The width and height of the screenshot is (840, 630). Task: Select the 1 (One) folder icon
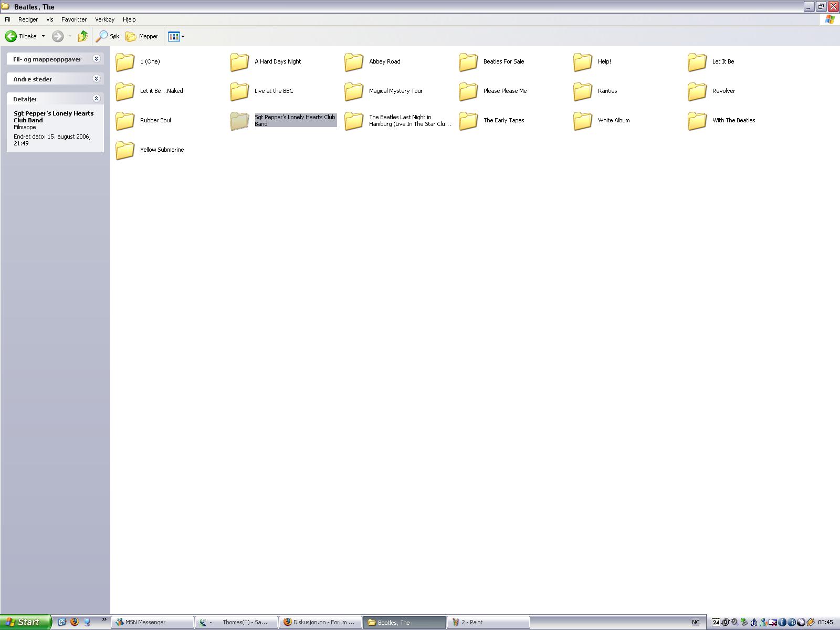point(125,61)
